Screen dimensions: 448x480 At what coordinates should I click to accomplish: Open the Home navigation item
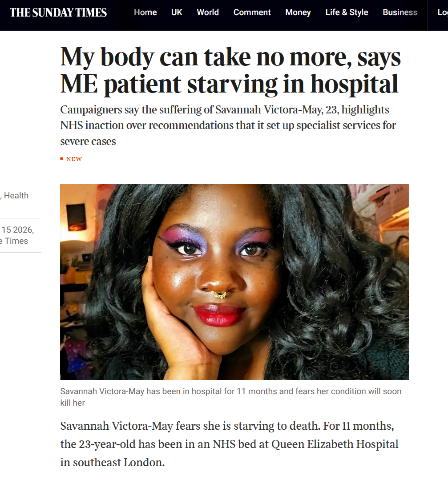click(145, 12)
